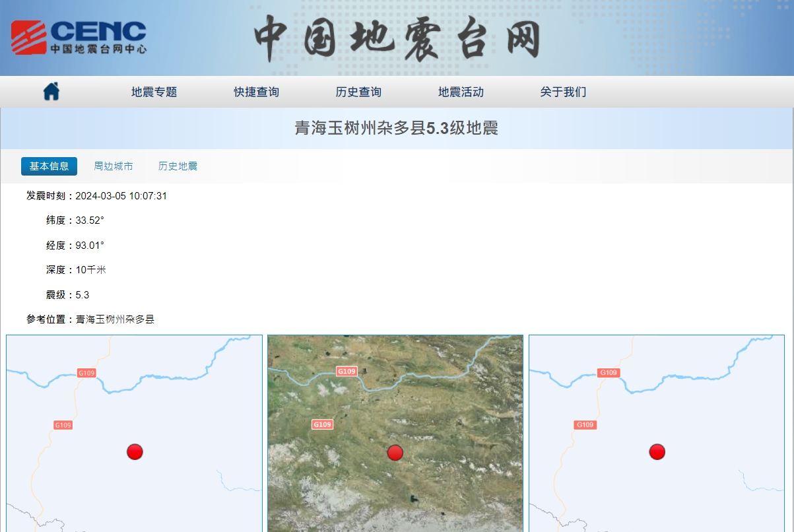Click the red epicenter marker on the satellite map
The image size is (794, 532).
coord(395,452)
